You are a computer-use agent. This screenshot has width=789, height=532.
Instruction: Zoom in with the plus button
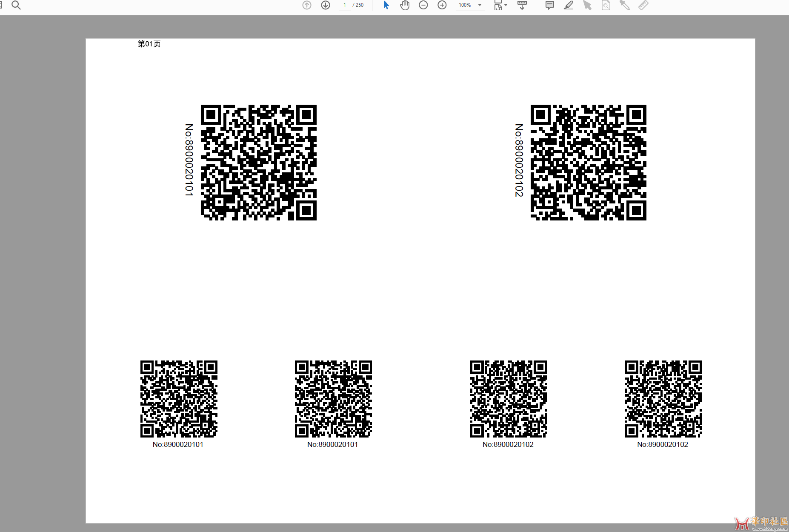442,5
